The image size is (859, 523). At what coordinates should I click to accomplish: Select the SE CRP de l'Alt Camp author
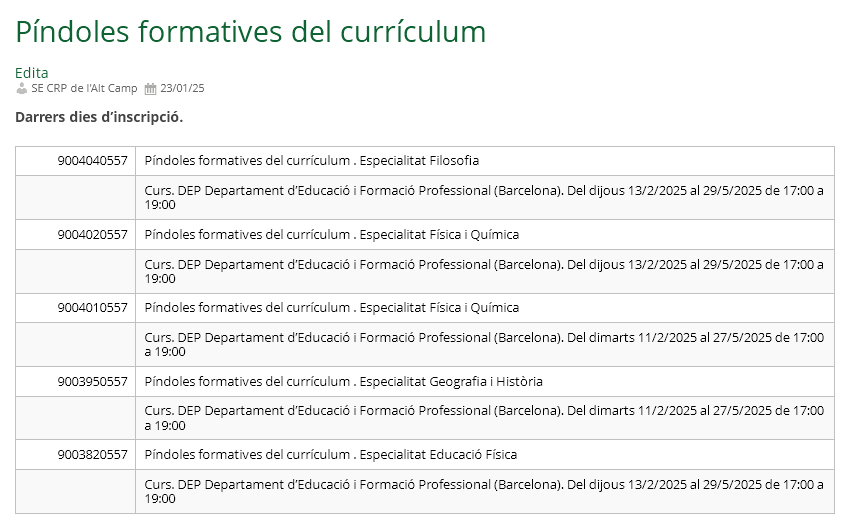[x=84, y=88]
